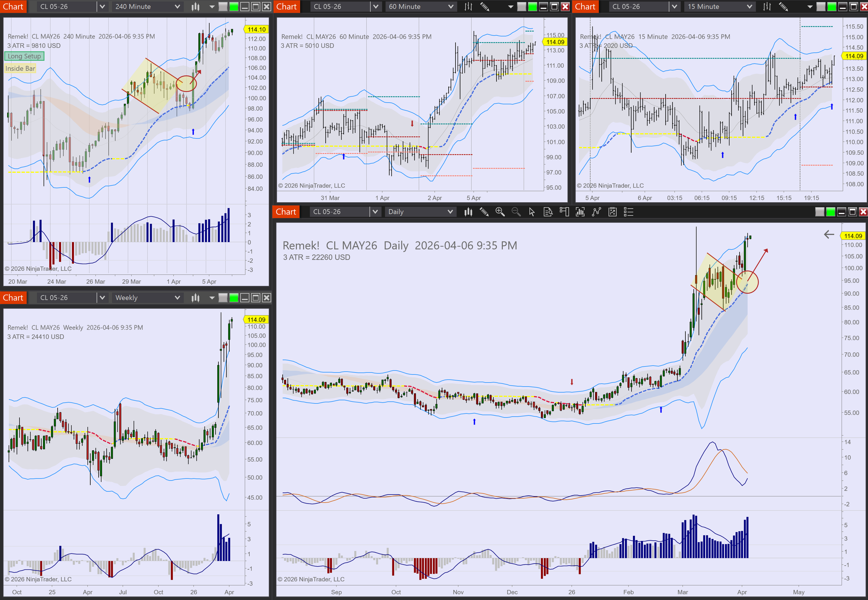Toggle gray link button on Daily chart

click(819, 212)
